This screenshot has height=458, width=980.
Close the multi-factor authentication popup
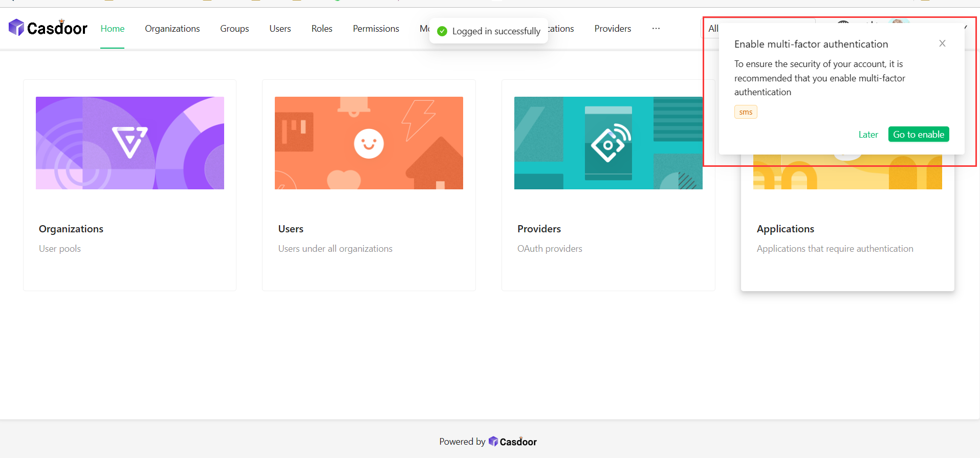pyautogui.click(x=942, y=43)
